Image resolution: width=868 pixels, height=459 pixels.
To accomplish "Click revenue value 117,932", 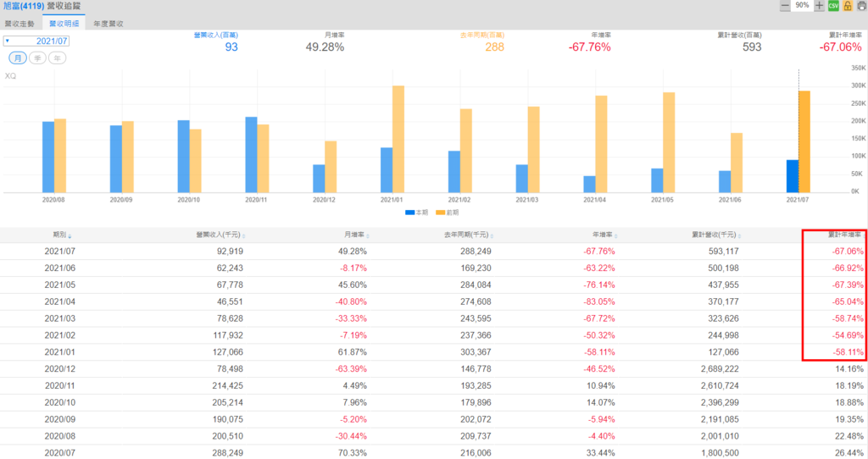I will (x=228, y=335).
